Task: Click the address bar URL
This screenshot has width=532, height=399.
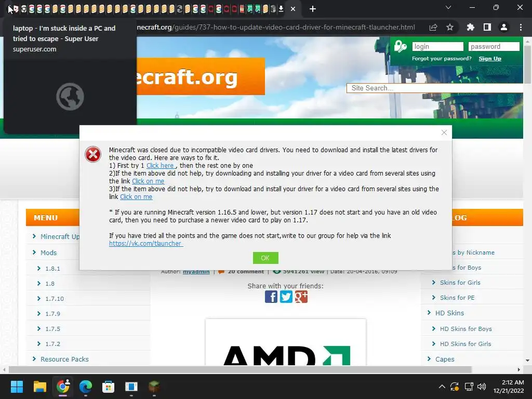Action: [x=276, y=27]
